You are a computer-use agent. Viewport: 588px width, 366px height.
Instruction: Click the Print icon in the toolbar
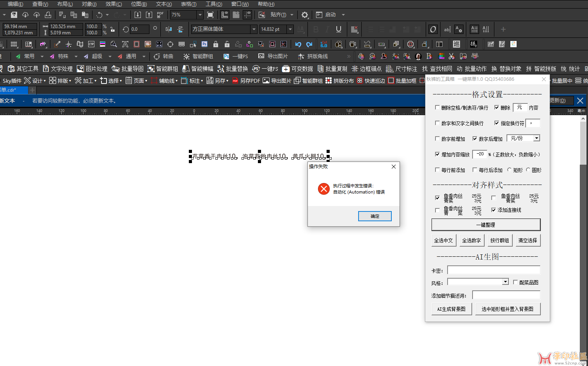(x=48, y=15)
